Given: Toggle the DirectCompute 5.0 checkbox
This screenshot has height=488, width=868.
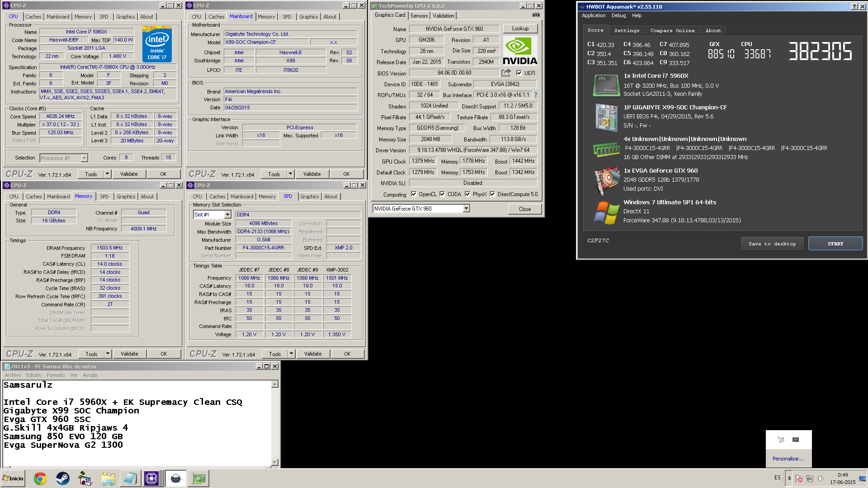Looking at the screenshot, I should coord(492,194).
